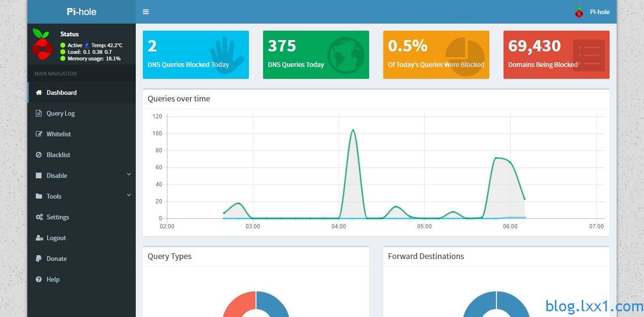Screen dimensions: 644x317
Task: Click the Pi-hole user label in top-right
Action: [600, 12]
